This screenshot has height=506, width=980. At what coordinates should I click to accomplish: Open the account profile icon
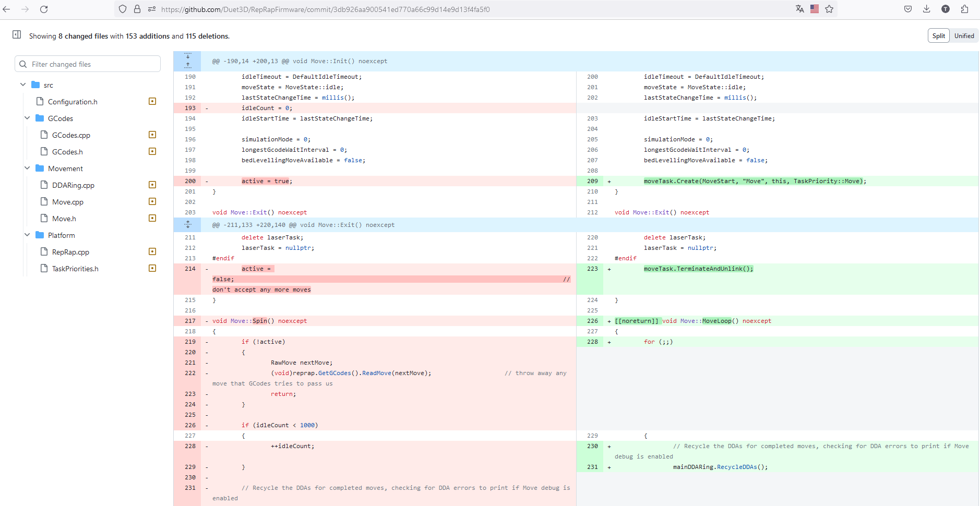pyautogui.click(x=946, y=9)
